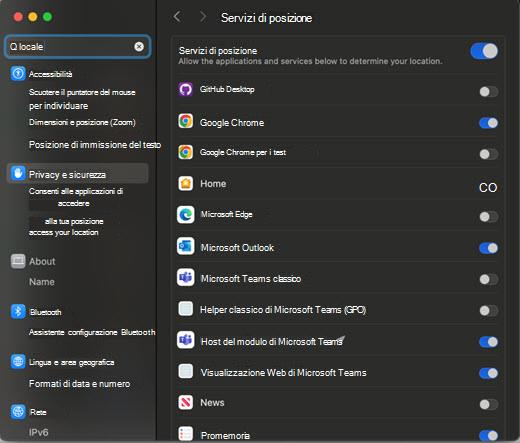Click the About laptop icon in sidebar

point(18,261)
